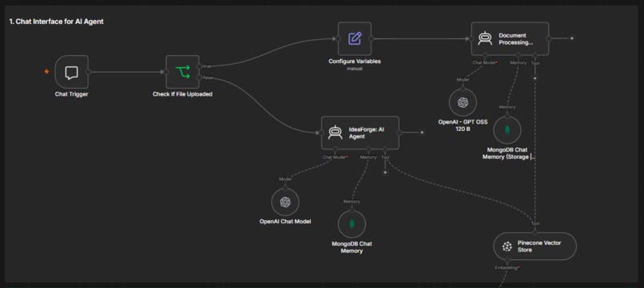644x288 pixels.
Task: Select the Chat Trigger node
Action: (71, 72)
